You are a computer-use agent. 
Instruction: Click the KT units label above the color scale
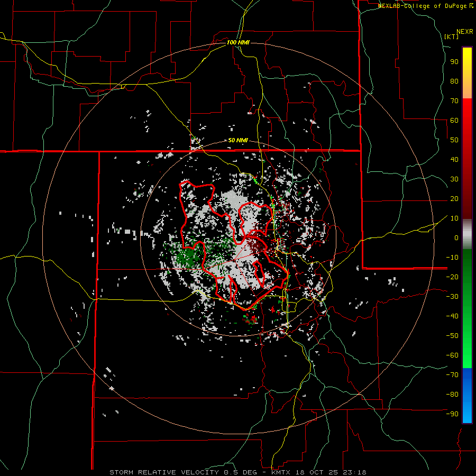pos(452,36)
